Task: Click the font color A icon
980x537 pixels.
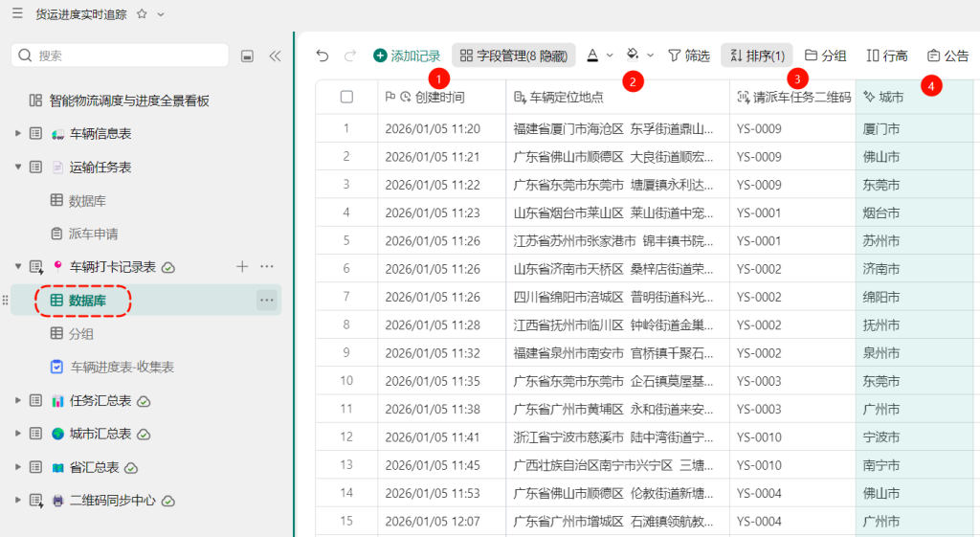Action: pos(592,56)
